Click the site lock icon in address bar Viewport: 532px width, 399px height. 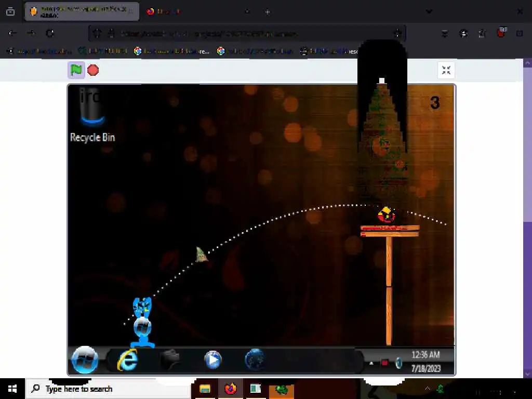[x=111, y=33]
